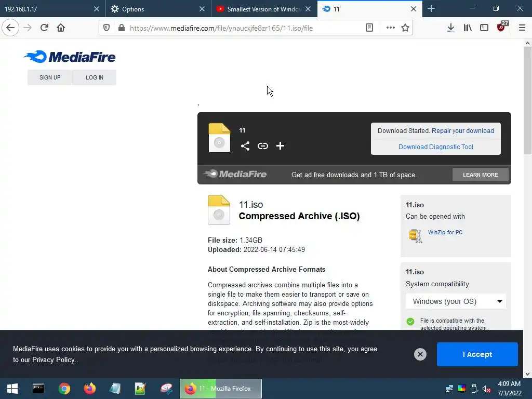The image size is (532, 399).
Task: Click the page vertical scrollbar thumb
Action: coord(527,101)
